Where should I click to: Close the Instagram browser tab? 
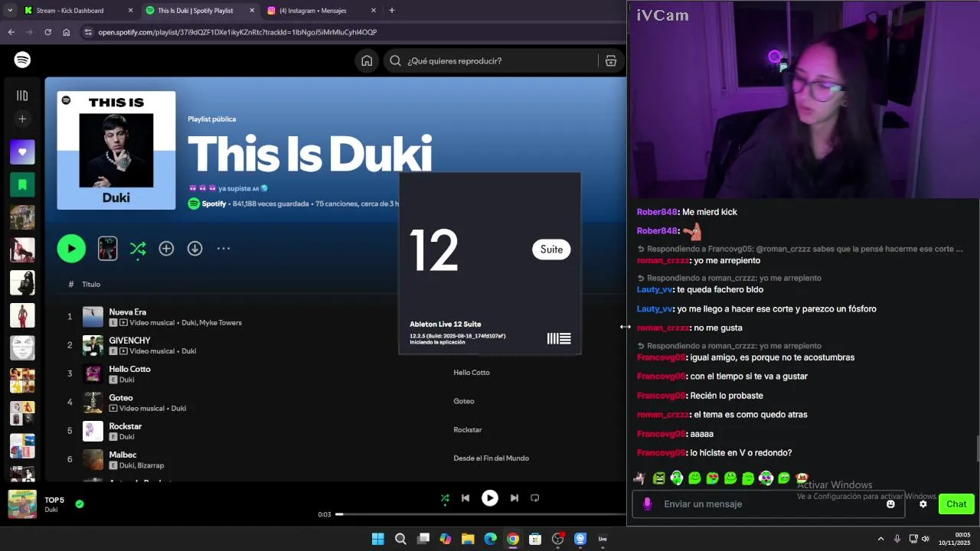[374, 11]
